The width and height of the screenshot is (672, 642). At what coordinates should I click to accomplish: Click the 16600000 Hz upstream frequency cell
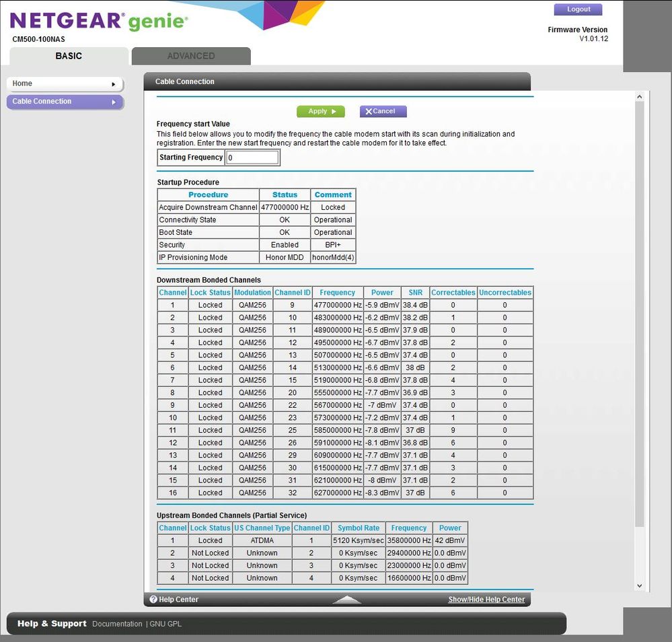pyautogui.click(x=409, y=578)
